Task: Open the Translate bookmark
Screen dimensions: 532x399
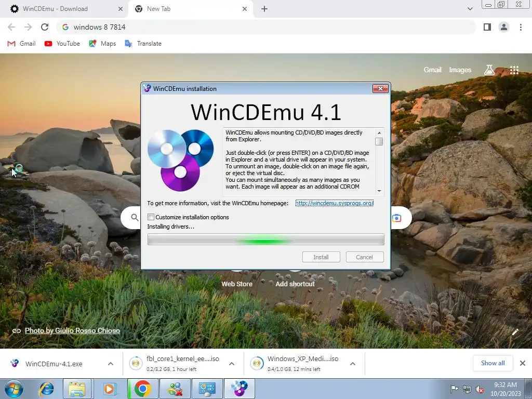Action: 143,44
